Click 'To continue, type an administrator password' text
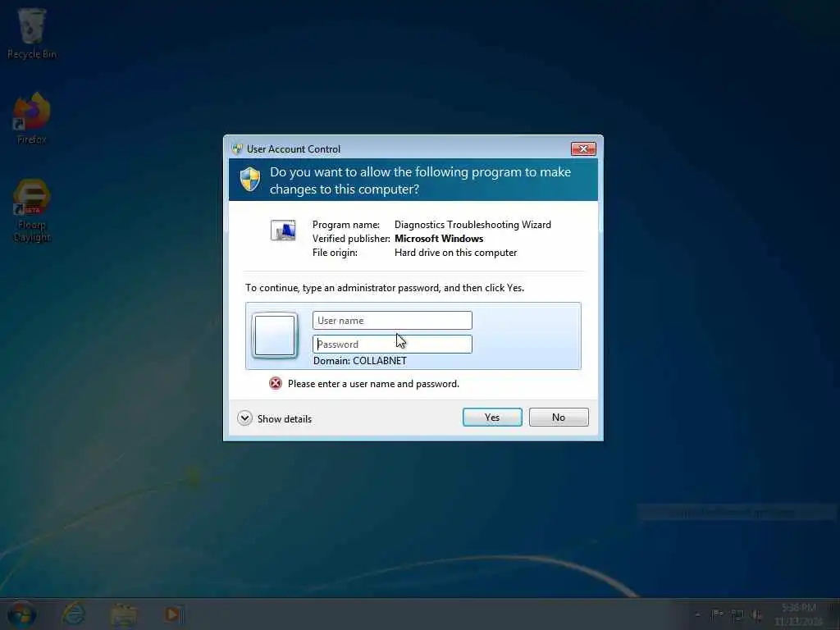The width and height of the screenshot is (840, 630). (385, 288)
